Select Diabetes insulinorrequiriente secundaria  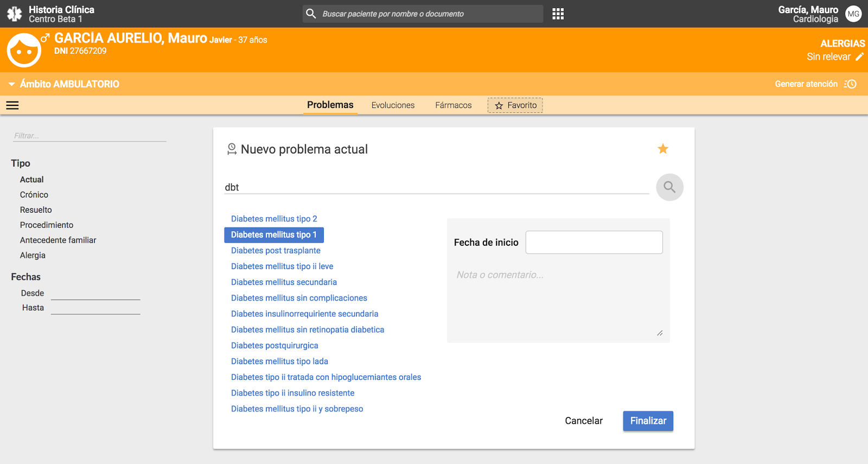click(x=304, y=314)
